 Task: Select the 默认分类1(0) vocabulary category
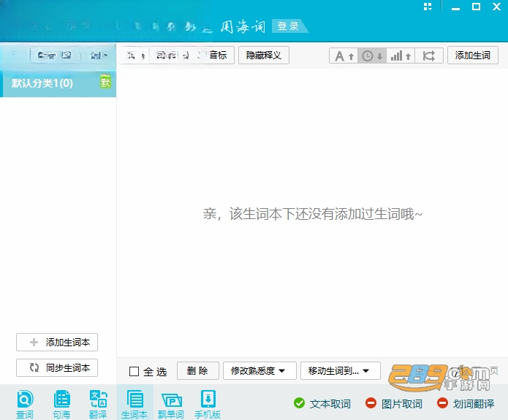[x=58, y=83]
